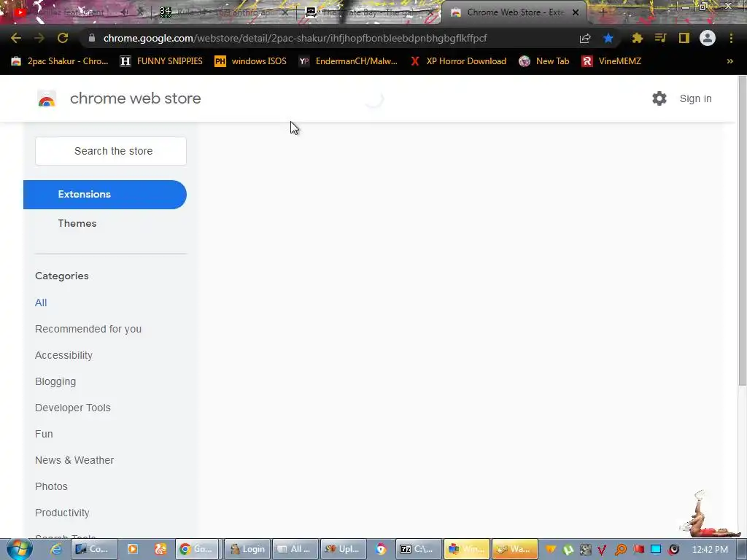The width and height of the screenshot is (747, 560).
Task: Open the Chrome profile avatar
Action: 708,38
